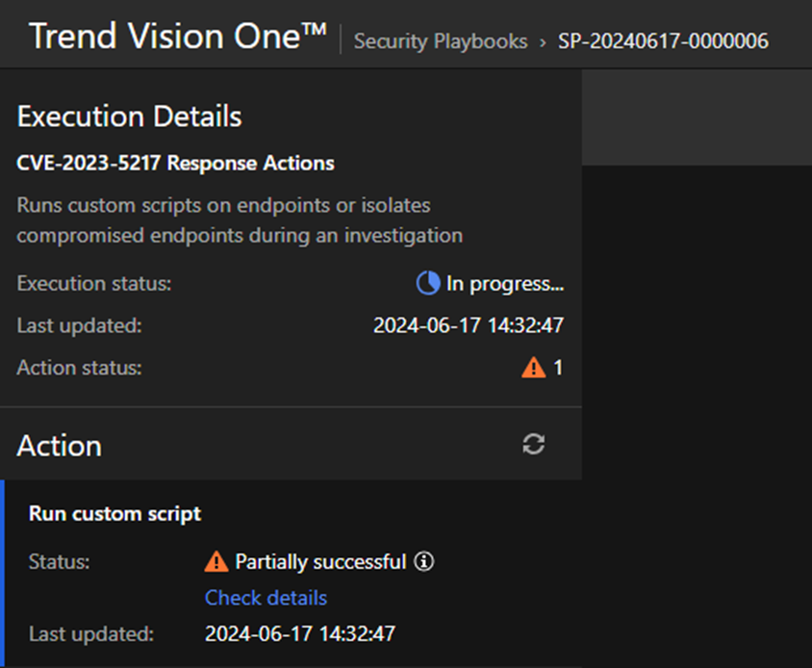Screen dimensions: 812x668
Task: Click the info icon beside Partially successful
Action: (x=423, y=561)
